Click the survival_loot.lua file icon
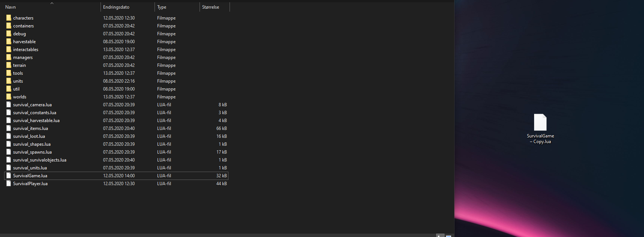Viewport: 644px width, 237px height. (9, 136)
